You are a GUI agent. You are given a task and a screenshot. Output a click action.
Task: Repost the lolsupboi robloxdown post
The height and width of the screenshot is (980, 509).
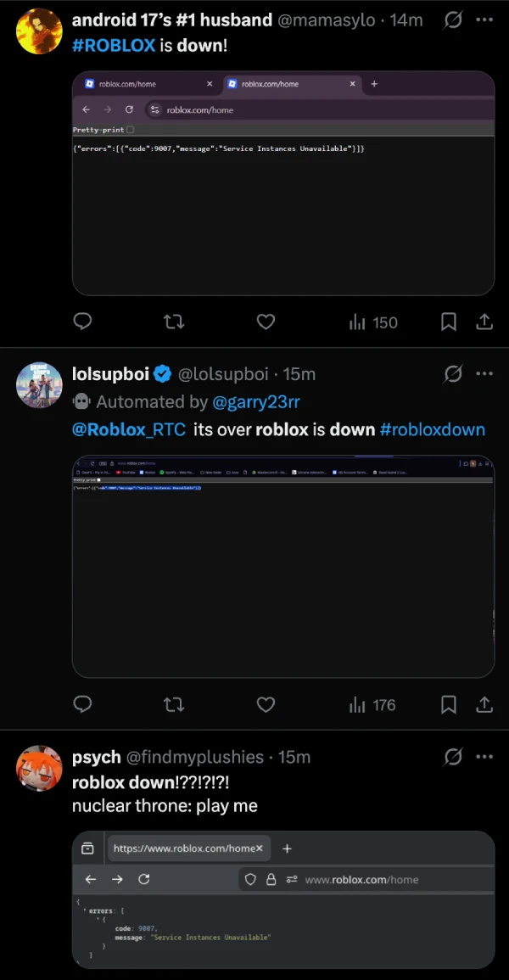[x=173, y=704]
